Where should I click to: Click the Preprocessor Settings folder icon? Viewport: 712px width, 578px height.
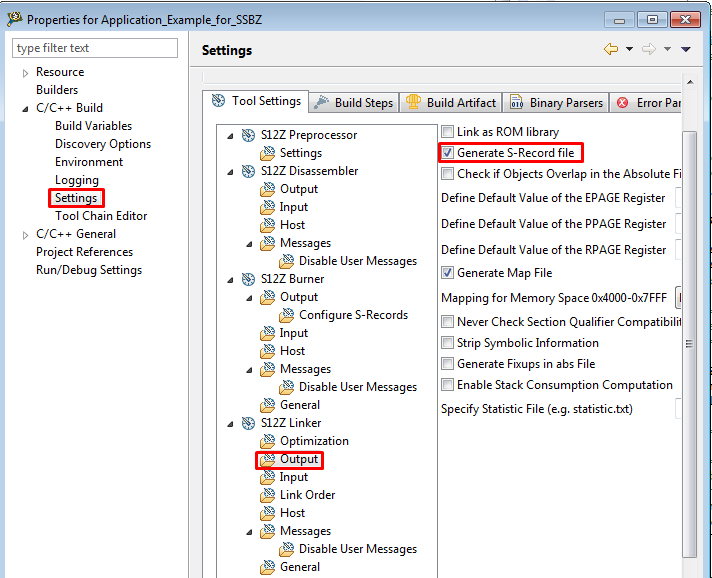[x=267, y=153]
